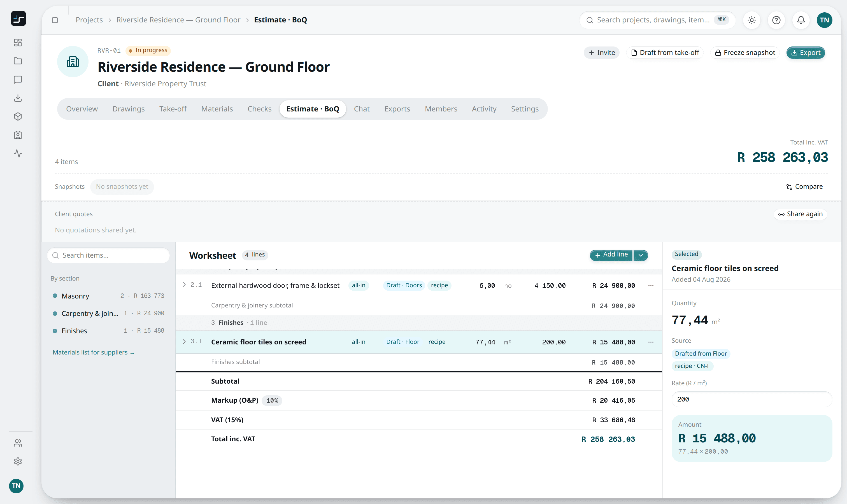Viewport: 847px width, 504px height.
Task: Open the Materials tab
Action: click(x=217, y=109)
